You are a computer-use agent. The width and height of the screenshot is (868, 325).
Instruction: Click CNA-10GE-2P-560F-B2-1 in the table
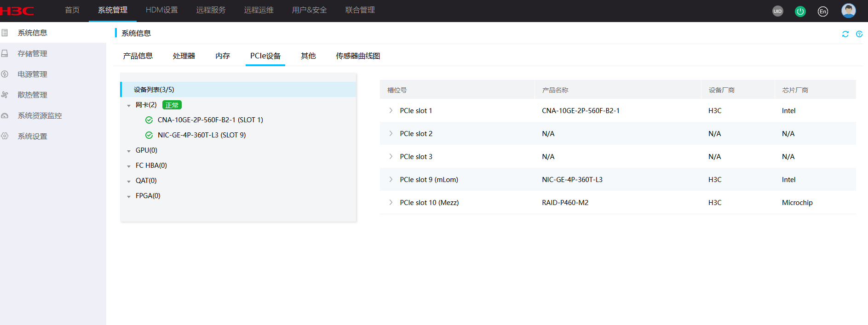pos(581,111)
